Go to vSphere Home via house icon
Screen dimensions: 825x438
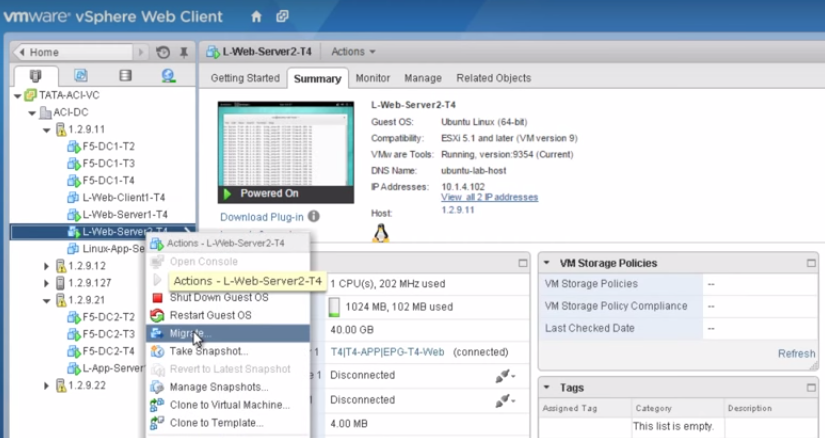(x=256, y=17)
